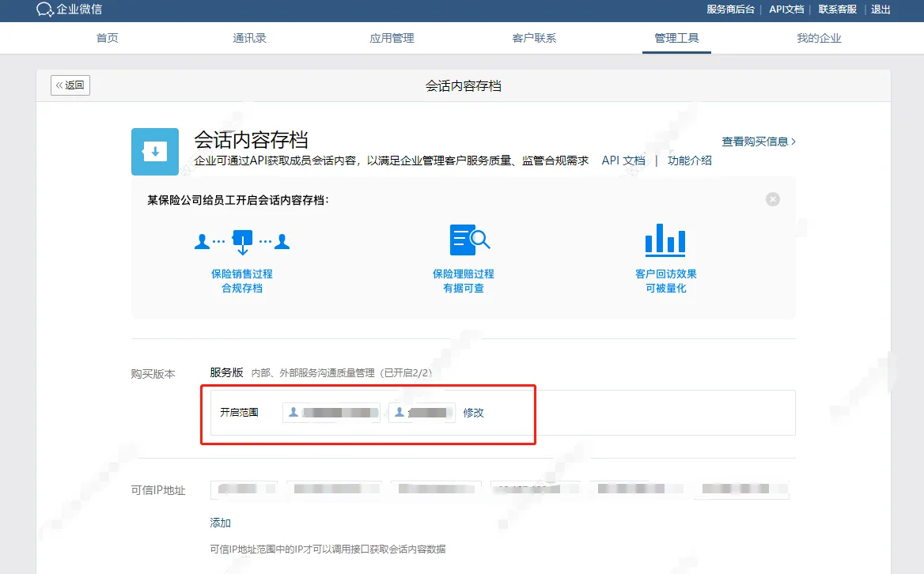The width and height of the screenshot is (924, 574).
Task: Click last trusted IP address entry
Action: (x=742, y=489)
